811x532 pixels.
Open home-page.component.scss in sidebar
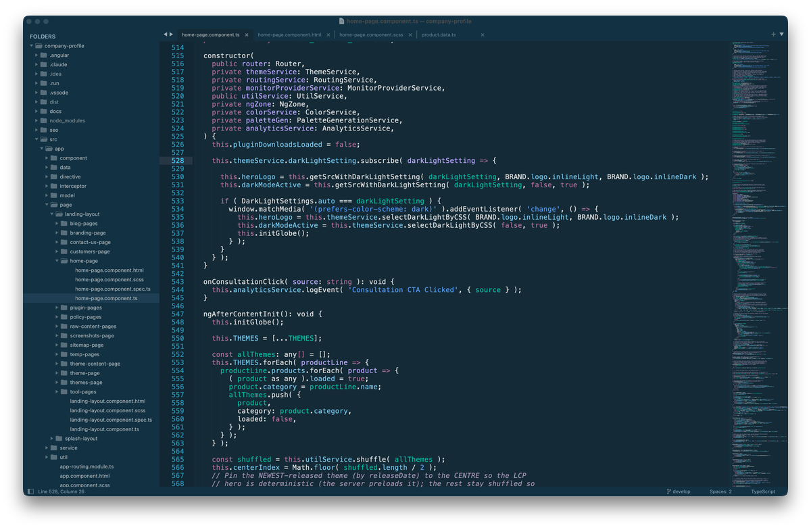coord(109,280)
